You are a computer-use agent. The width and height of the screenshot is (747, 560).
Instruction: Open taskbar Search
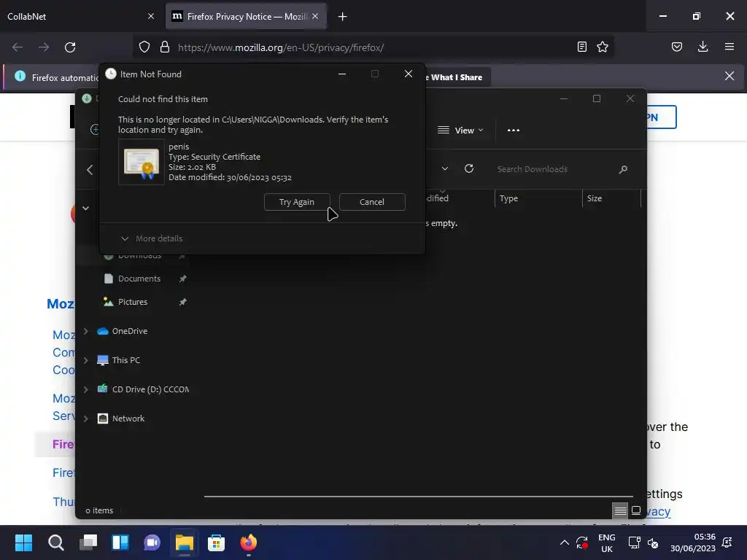[x=55, y=542]
